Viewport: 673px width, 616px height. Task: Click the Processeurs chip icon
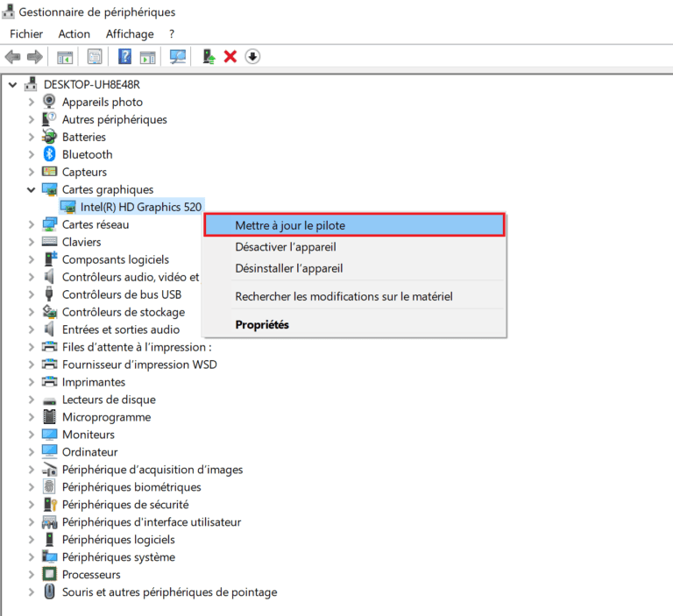49,574
